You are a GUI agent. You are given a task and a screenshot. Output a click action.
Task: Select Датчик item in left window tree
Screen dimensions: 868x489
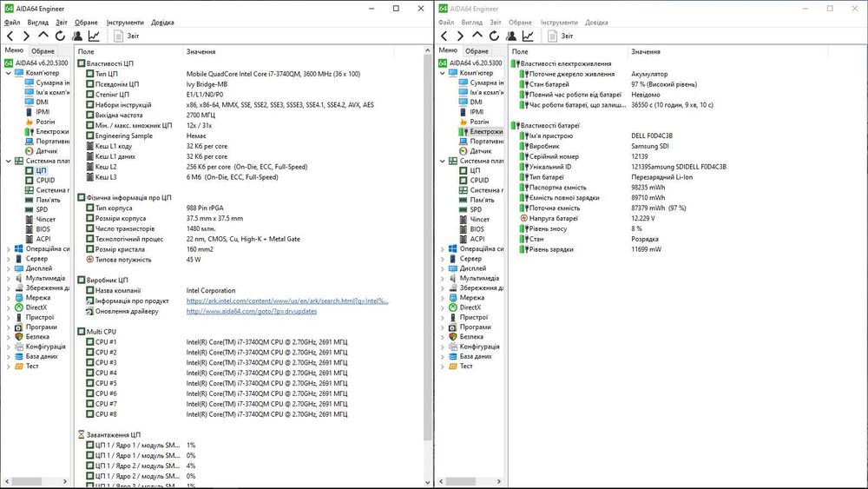pos(42,151)
